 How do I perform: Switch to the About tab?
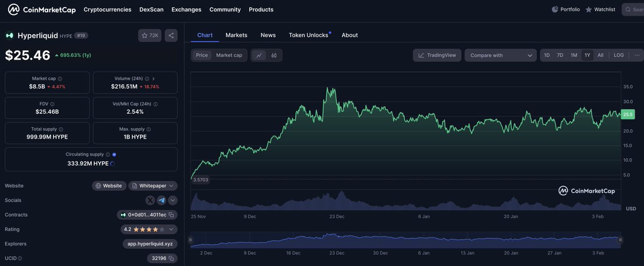point(349,35)
